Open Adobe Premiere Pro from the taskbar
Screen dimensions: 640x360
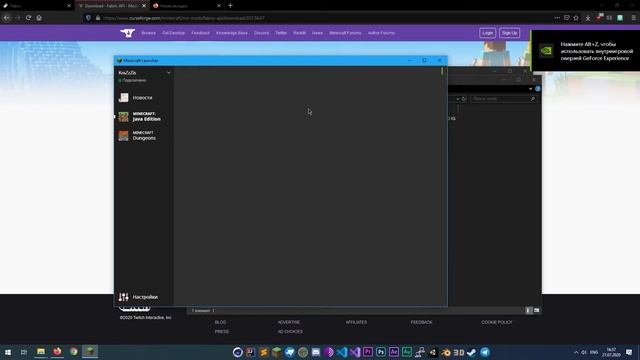click(x=368, y=352)
